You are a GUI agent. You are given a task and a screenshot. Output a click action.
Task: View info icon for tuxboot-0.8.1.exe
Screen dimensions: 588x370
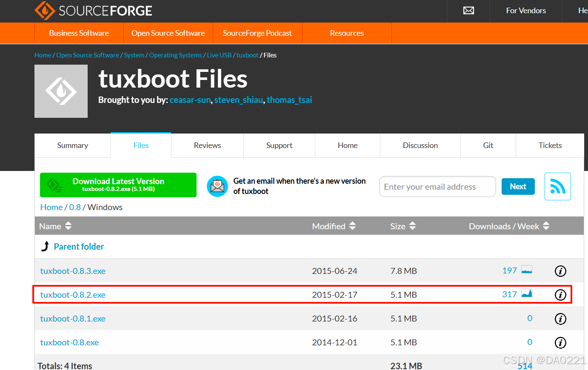point(560,319)
